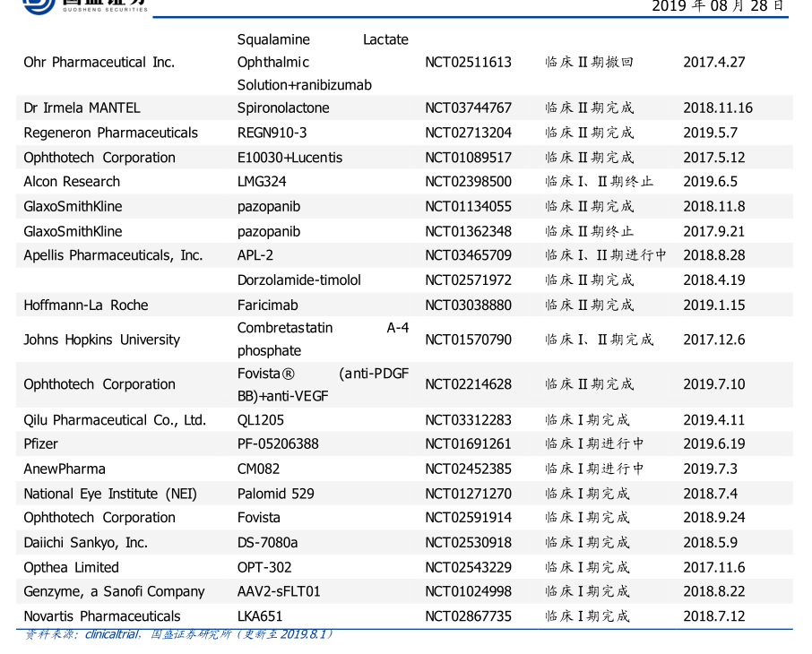Select the Regeneron Pharmaceuticals company cell
This screenshot has height=654, width=812.
pyautogui.click(x=110, y=133)
